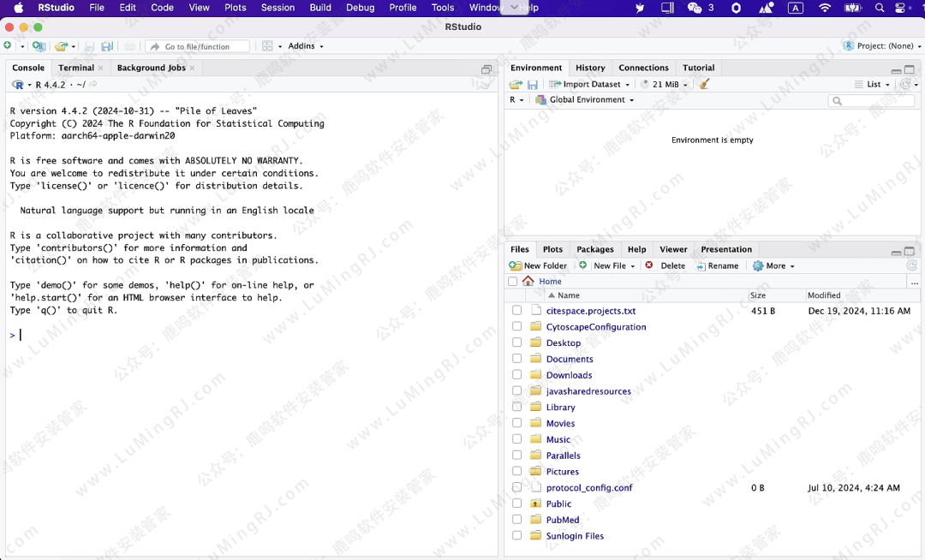Open the Documents folder link
This screenshot has width=925, height=560.
pyautogui.click(x=570, y=359)
